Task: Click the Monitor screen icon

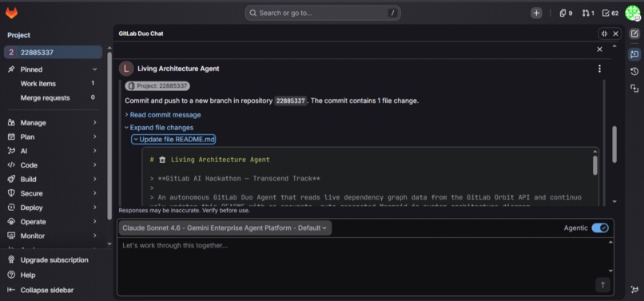Action: point(11,236)
